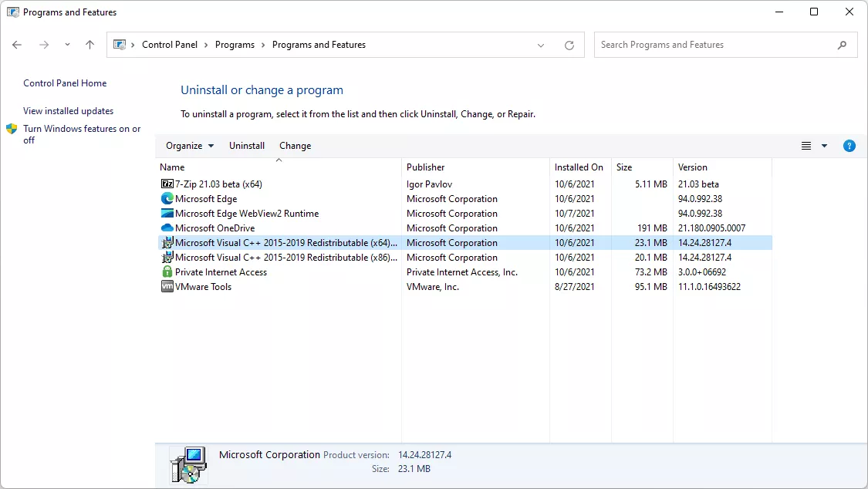
Task: Open the Organize menu
Action: (190, 146)
